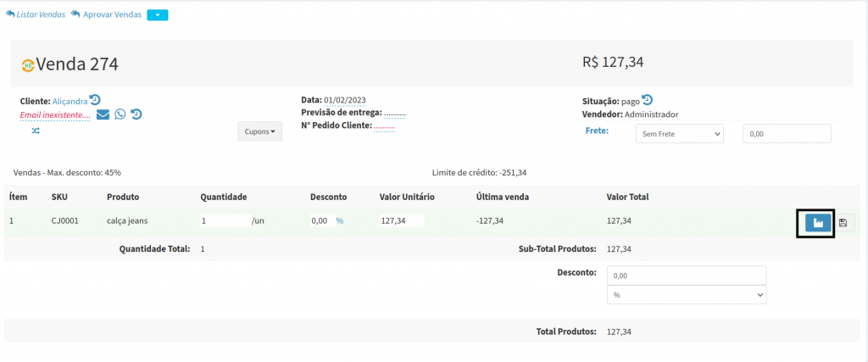Open Aprovar Vendas link

107,14
